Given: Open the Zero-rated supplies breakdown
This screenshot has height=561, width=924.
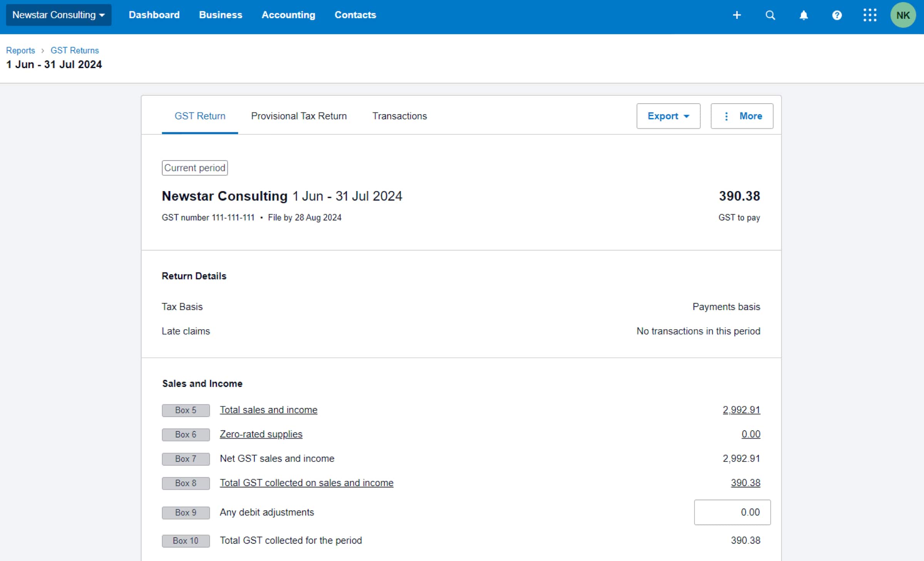Looking at the screenshot, I should [261, 434].
